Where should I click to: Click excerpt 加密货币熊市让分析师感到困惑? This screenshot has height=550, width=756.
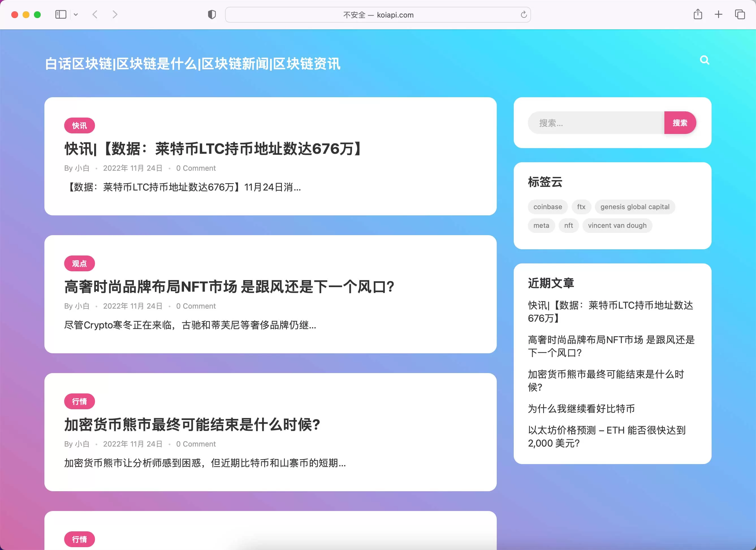[x=205, y=463]
